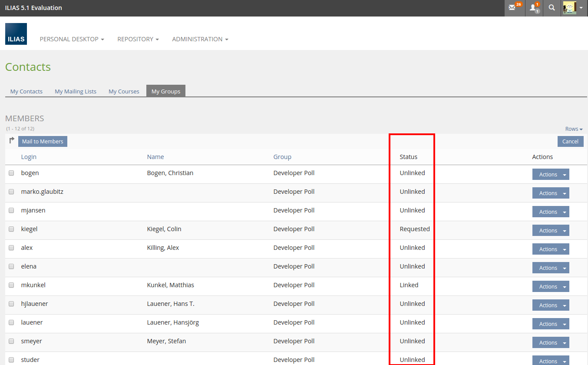Click the contact requests user icon
This screenshot has width=588, height=365.
coord(534,8)
